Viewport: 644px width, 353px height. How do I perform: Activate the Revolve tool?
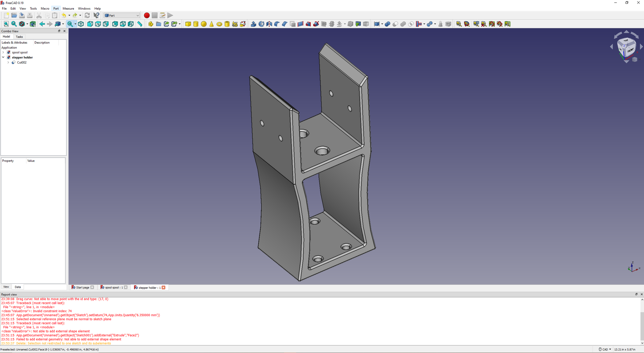pos(261,24)
